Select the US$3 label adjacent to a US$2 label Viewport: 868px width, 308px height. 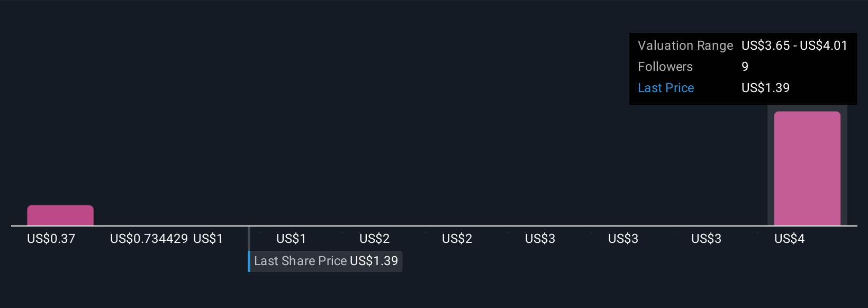[540, 239]
